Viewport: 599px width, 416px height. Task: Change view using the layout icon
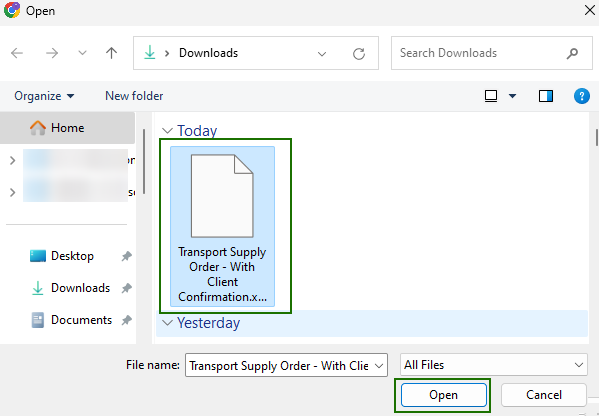pyautogui.click(x=491, y=96)
